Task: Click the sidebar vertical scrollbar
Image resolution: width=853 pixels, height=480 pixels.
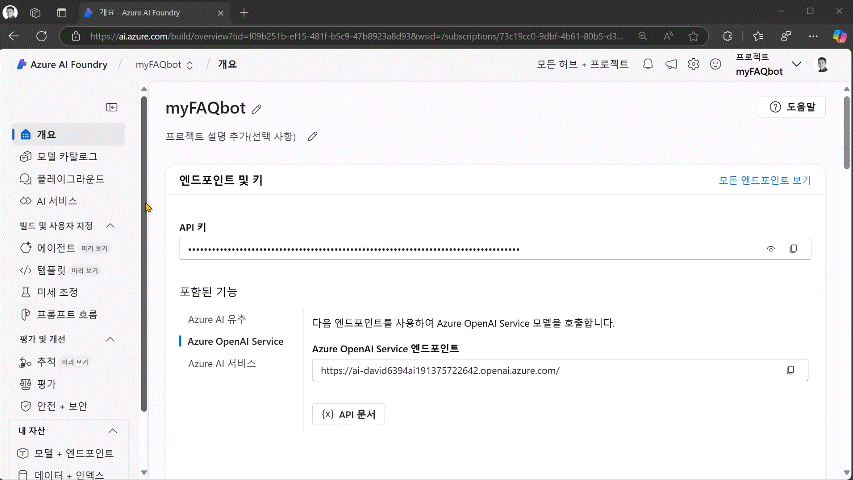Action: [x=144, y=254]
